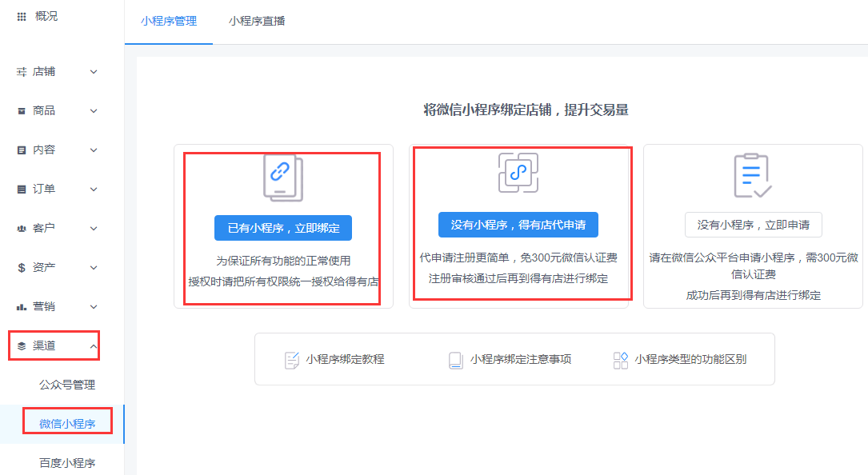The height and width of the screenshot is (475, 868).
Task: Open 公众号管理 in the sidebar
Action: coord(67,385)
